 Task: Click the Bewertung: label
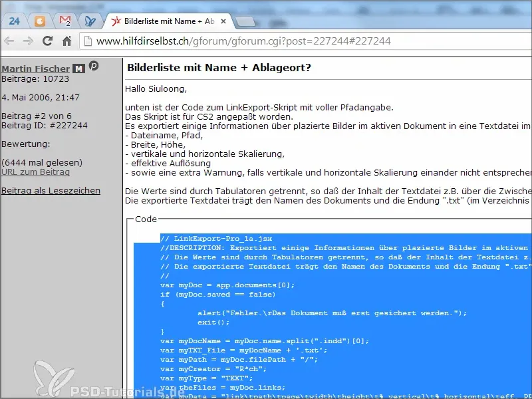(26, 144)
